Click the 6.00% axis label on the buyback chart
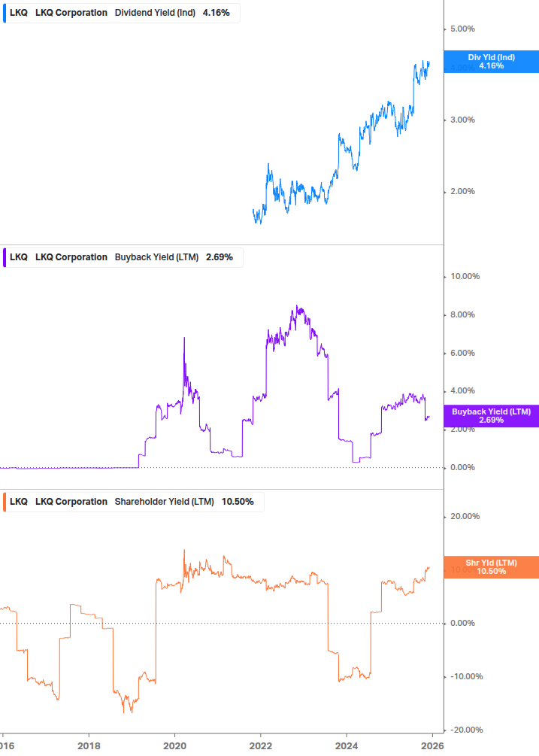This screenshot has height=756, width=539. click(x=462, y=353)
